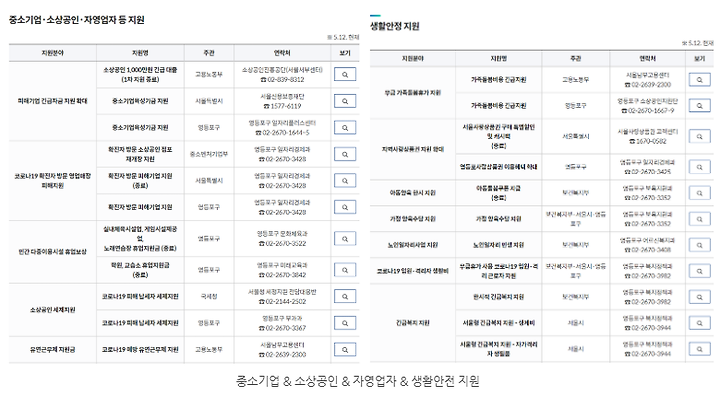
Task: Open the magnifier for 서울형 긴급복지 지원 - 자가격리자 생필품
Action: pyautogui.click(x=699, y=349)
